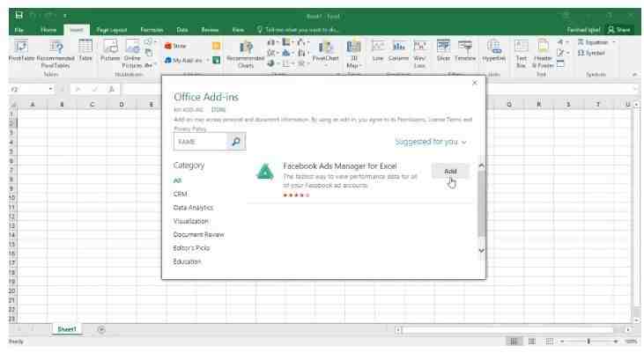This screenshot has width=644, height=353.
Task: Open the Facebook Ads Manager for Excel title
Action: (340, 165)
